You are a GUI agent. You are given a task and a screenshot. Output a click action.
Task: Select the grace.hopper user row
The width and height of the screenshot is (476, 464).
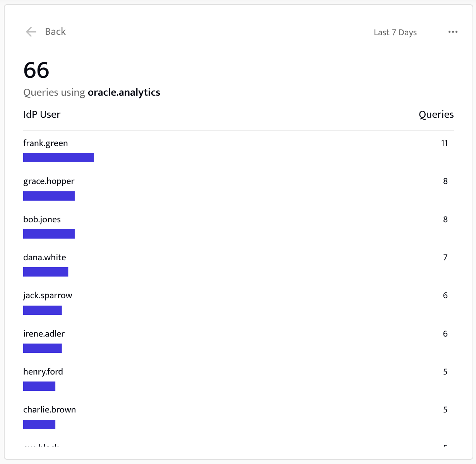click(49, 181)
